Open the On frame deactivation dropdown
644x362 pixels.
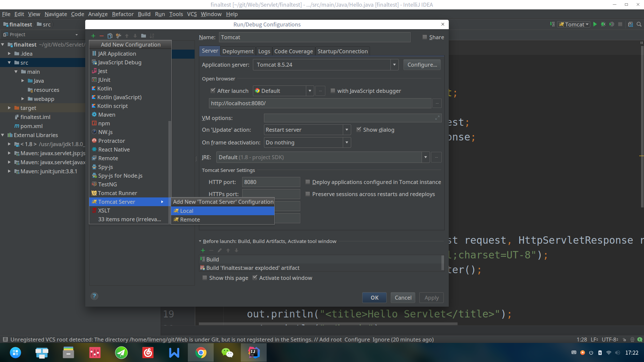(346, 142)
